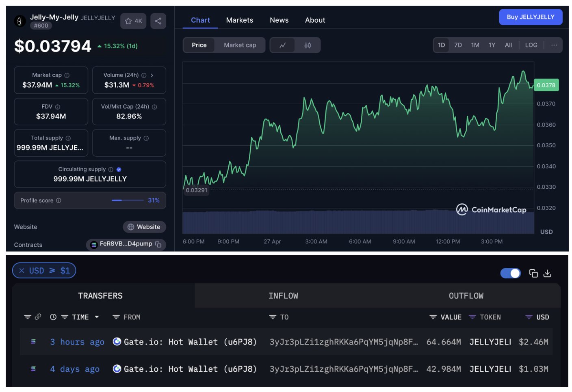Enable the LOG scale option
The image size is (572, 392).
coord(531,45)
